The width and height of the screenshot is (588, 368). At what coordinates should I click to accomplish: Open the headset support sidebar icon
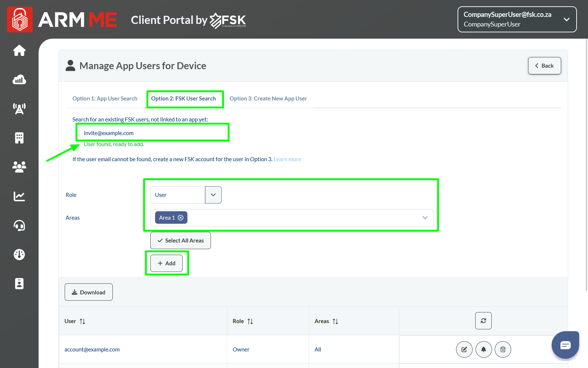point(19,225)
